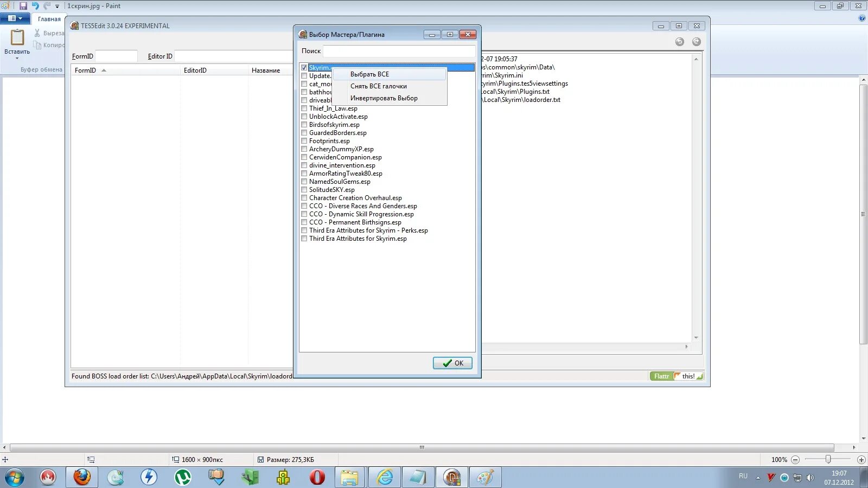Open the Windows Start menu

15,478
